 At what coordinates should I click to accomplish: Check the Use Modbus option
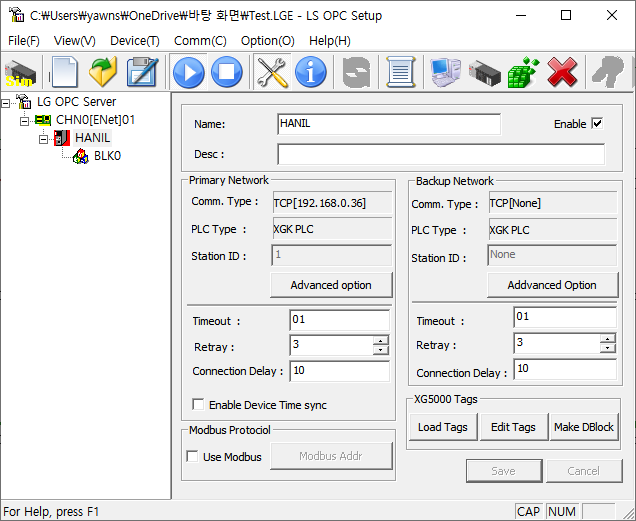192,456
